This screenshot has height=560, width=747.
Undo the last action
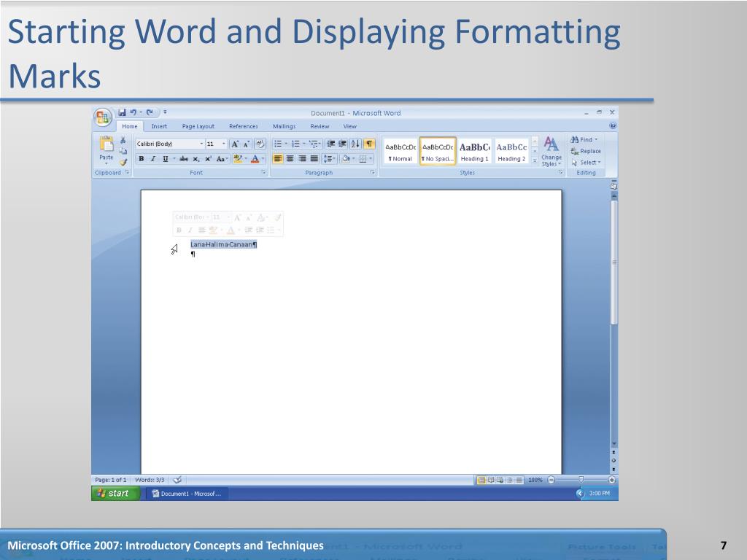133,112
